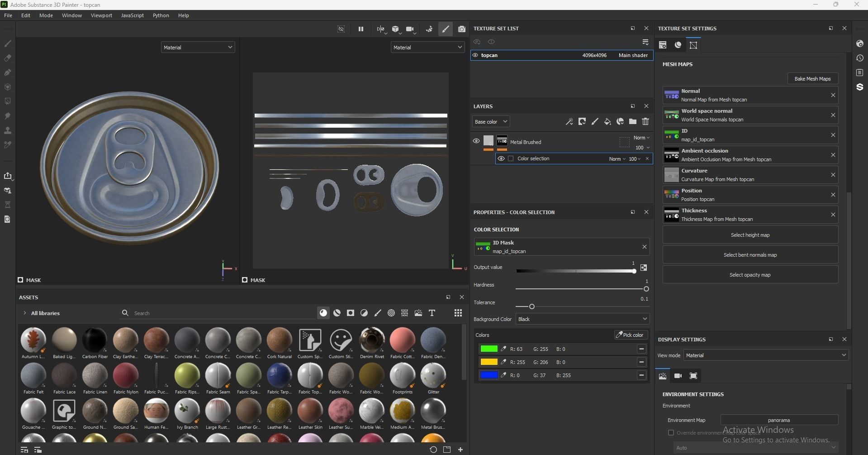This screenshot has width=868, height=455.
Task: Activate the Painting mode brush icon
Action: pos(446,29)
